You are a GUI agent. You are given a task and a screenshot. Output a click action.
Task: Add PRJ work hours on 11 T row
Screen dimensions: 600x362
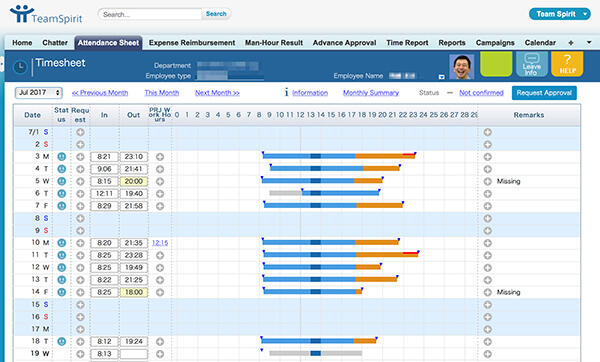click(x=160, y=255)
